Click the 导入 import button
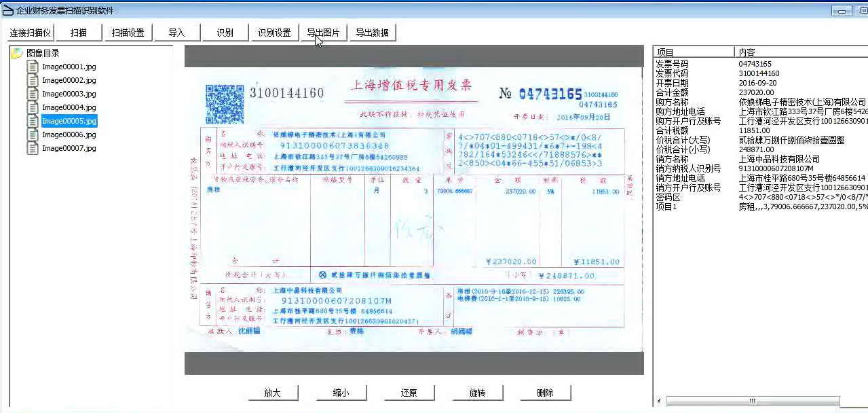This screenshot has width=868, height=413. pos(176,33)
